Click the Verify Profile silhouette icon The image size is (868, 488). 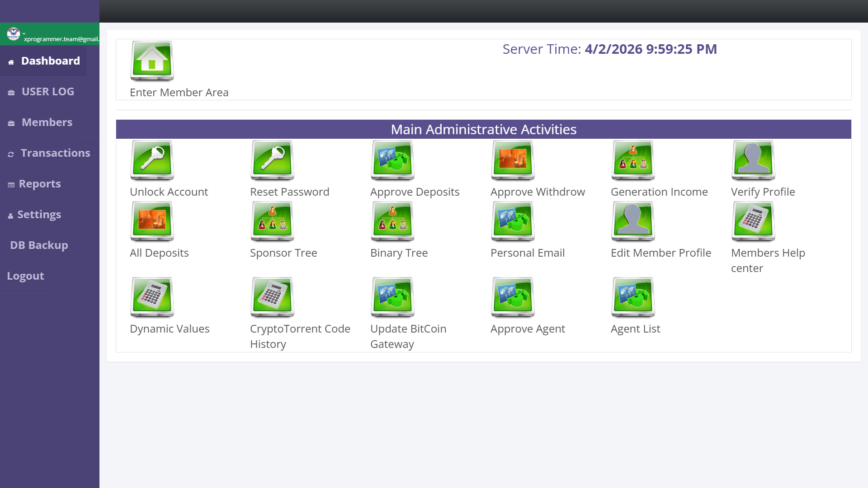click(753, 160)
